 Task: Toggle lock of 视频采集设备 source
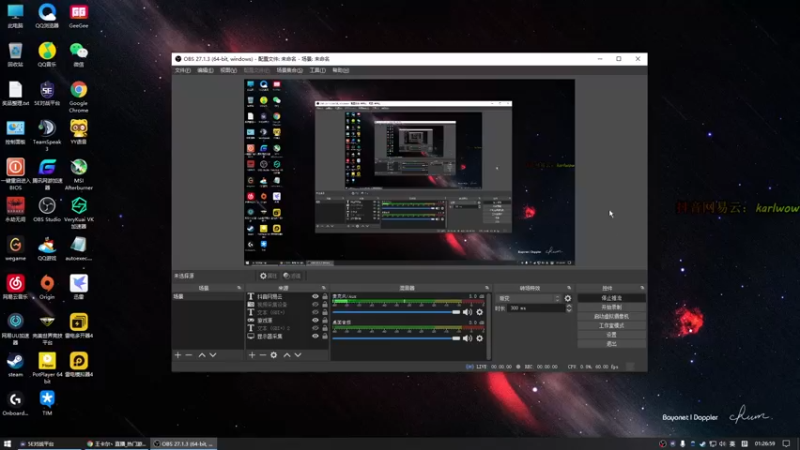(x=324, y=305)
